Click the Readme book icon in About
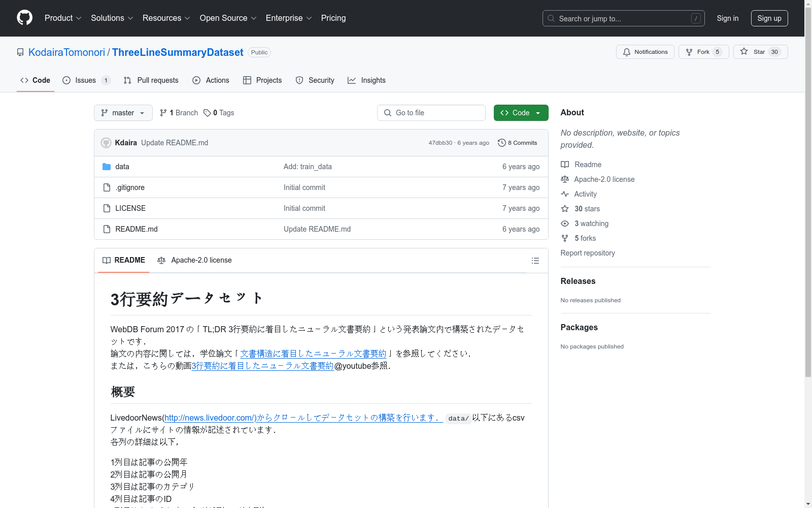Viewport: 812px width, 508px height. click(565, 165)
